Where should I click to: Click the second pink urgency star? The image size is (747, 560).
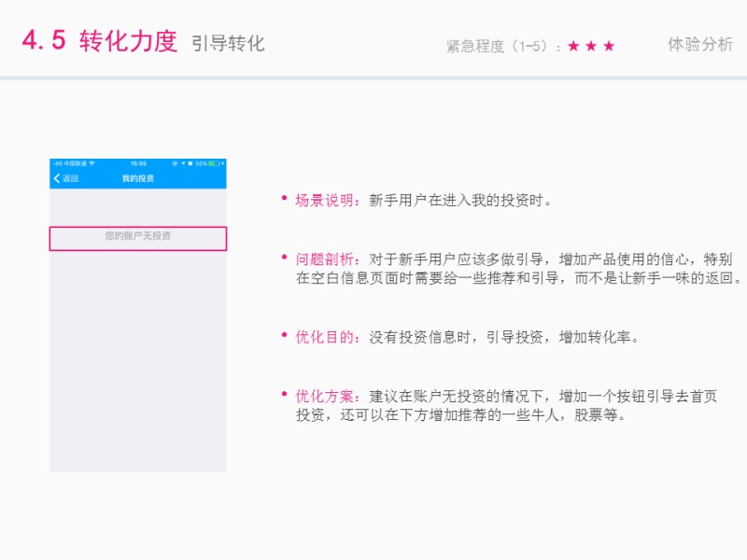point(591,46)
